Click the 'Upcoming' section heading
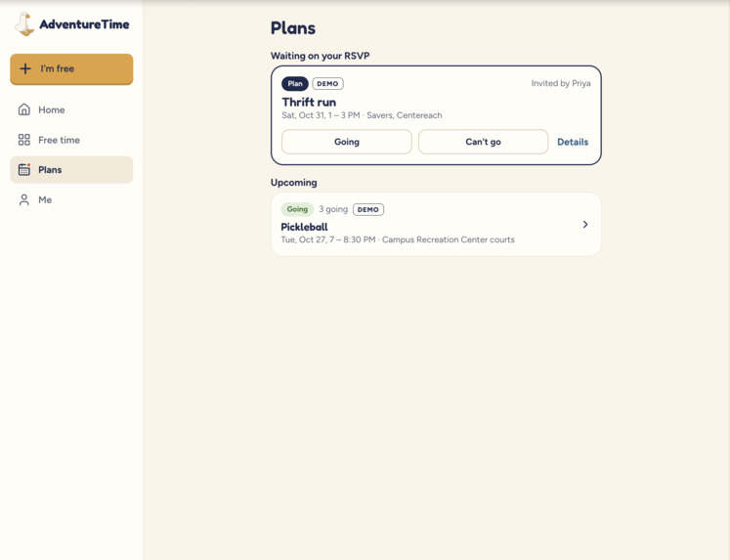The image size is (730, 560). pos(294,183)
